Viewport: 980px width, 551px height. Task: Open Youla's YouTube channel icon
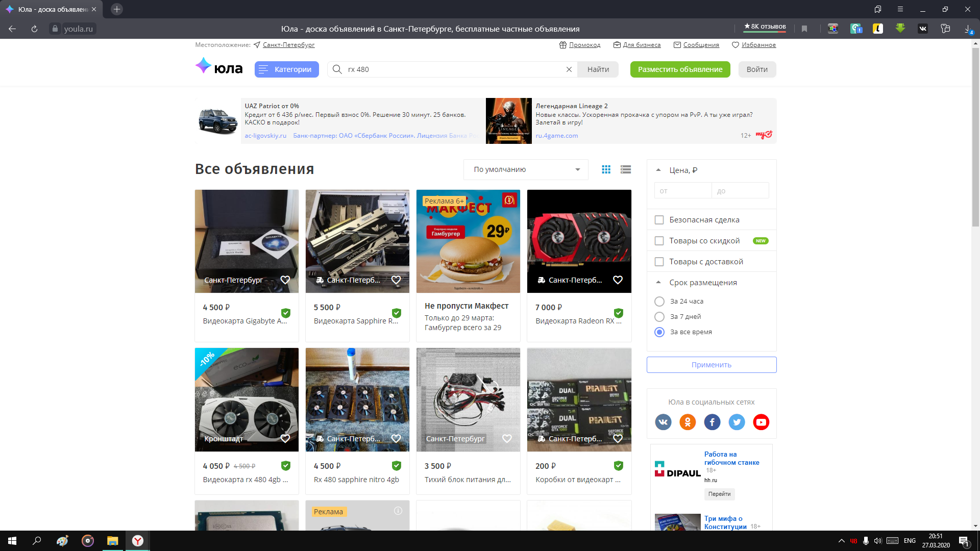tap(761, 422)
